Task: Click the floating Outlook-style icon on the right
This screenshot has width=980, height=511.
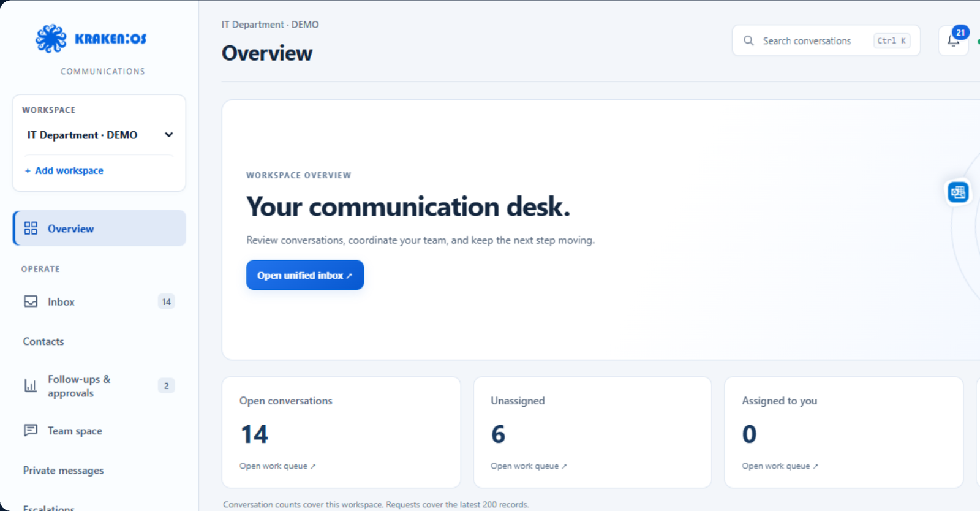Action: (958, 192)
